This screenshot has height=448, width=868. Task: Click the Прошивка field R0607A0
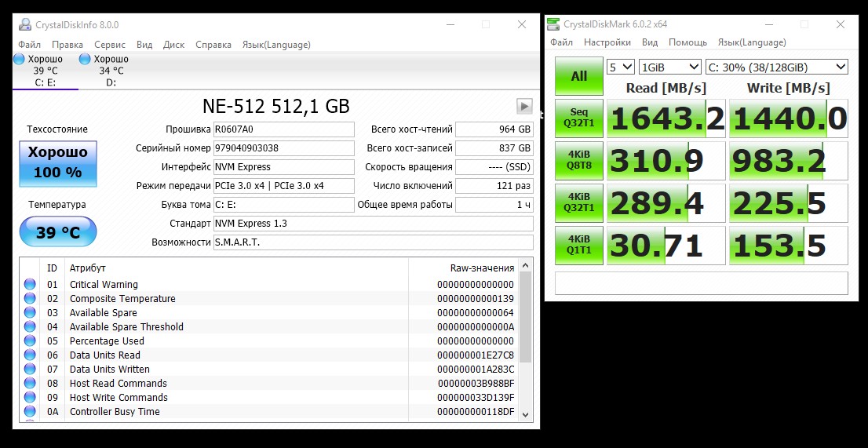(x=284, y=129)
